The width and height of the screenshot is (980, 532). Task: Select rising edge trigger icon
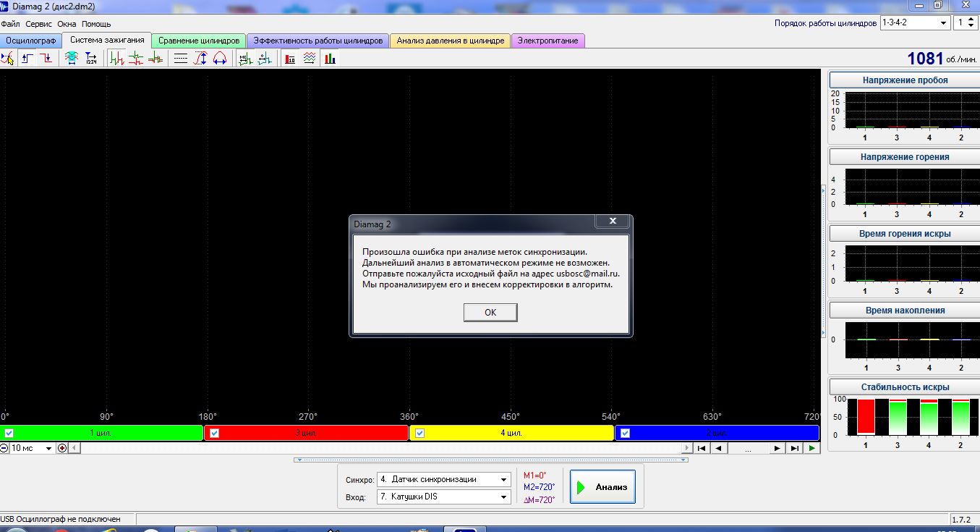27,59
